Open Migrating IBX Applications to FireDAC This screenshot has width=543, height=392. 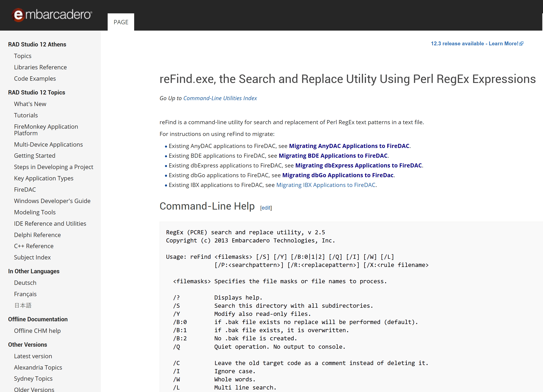coord(326,185)
